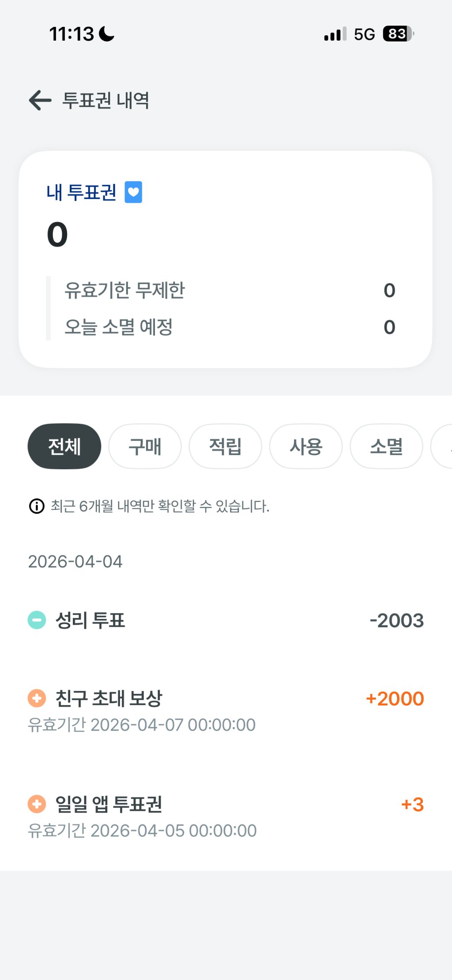This screenshot has width=452, height=980.
Task: Tap the info icon beside 6개월 notice
Action: point(37,506)
